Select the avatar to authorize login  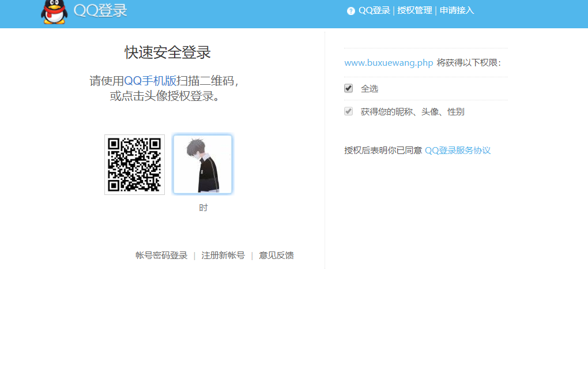coord(202,164)
